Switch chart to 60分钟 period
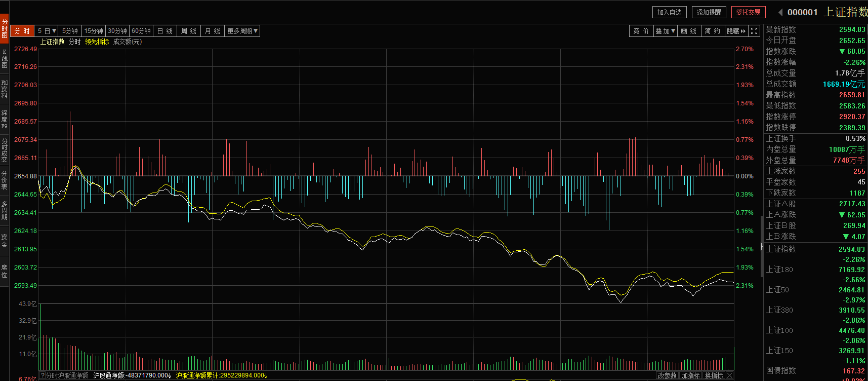This screenshot has width=868, height=381. coord(141,31)
